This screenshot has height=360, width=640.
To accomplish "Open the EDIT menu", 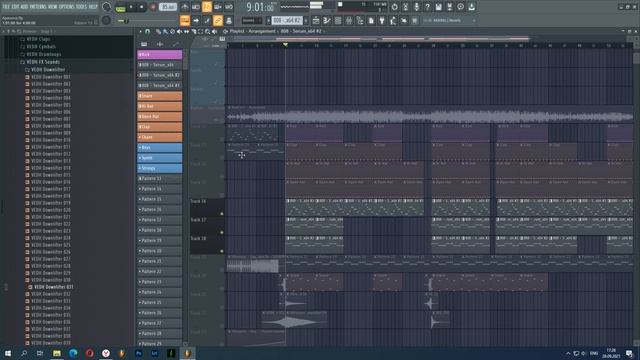I will tap(16, 7).
